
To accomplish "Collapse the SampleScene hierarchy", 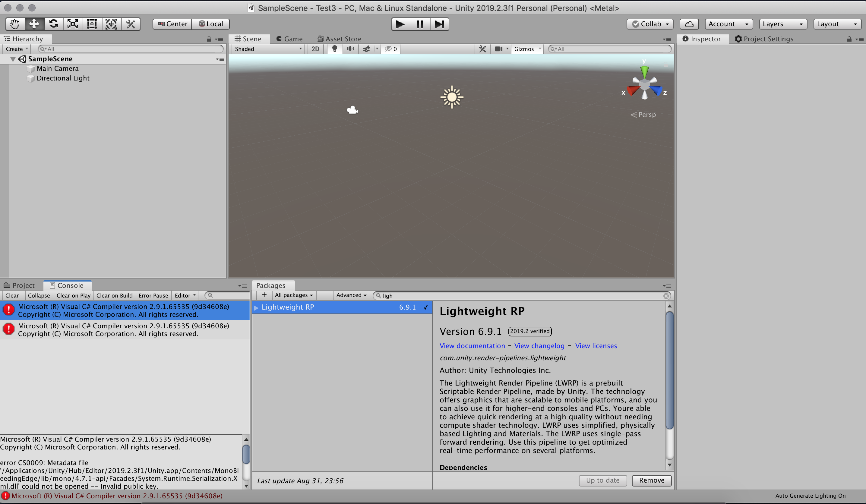I will [13, 59].
